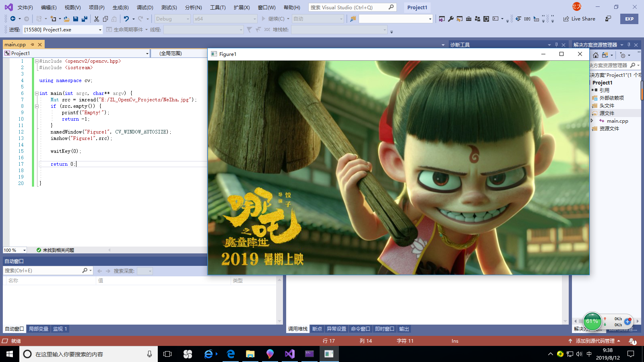Open the 生命周期事件 dropdown arrow
Image resolution: width=644 pixels, height=362 pixels.
pos(147,30)
